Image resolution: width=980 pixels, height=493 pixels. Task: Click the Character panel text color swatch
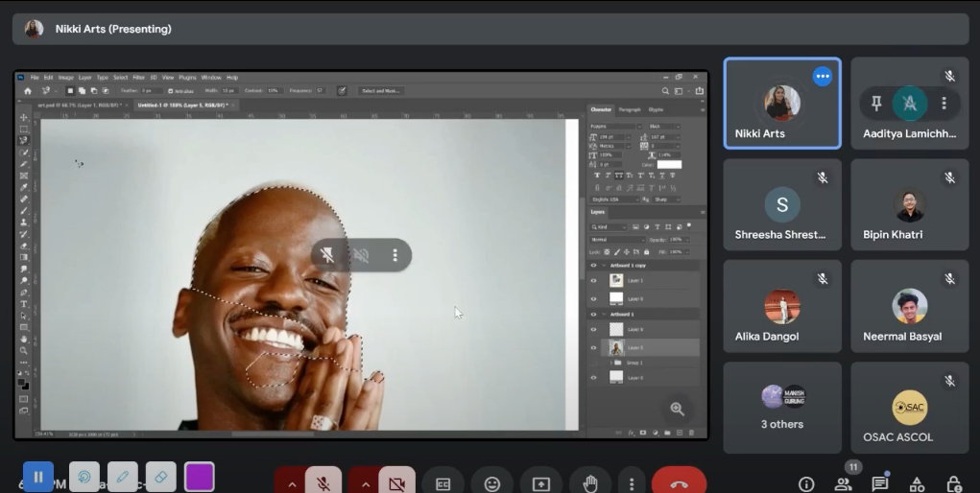(x=669, y=164)
